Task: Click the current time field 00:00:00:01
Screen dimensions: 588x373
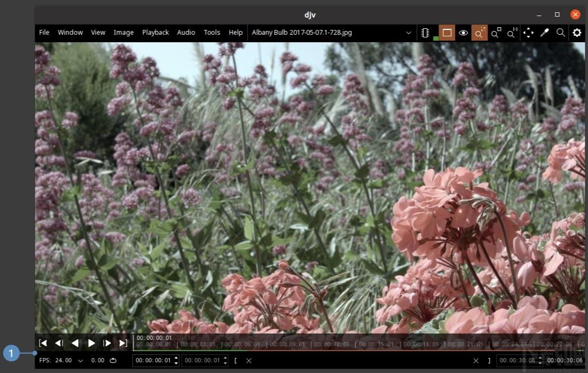Action: coord(153,360)
